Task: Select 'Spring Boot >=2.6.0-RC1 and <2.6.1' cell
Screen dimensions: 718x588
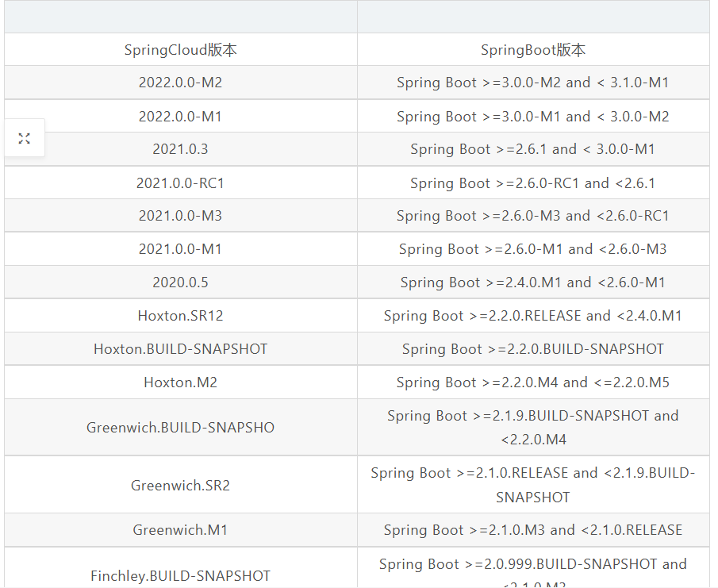Action: pos(533,183)
